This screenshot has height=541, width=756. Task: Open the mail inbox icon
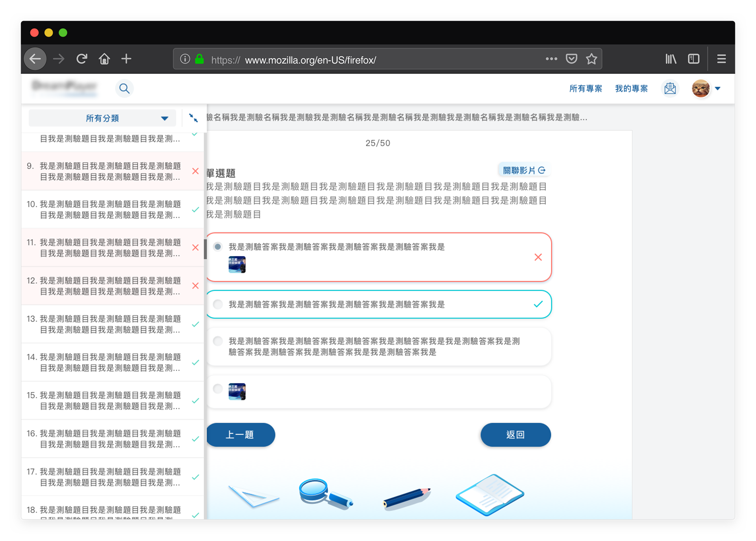coord(670,88)
